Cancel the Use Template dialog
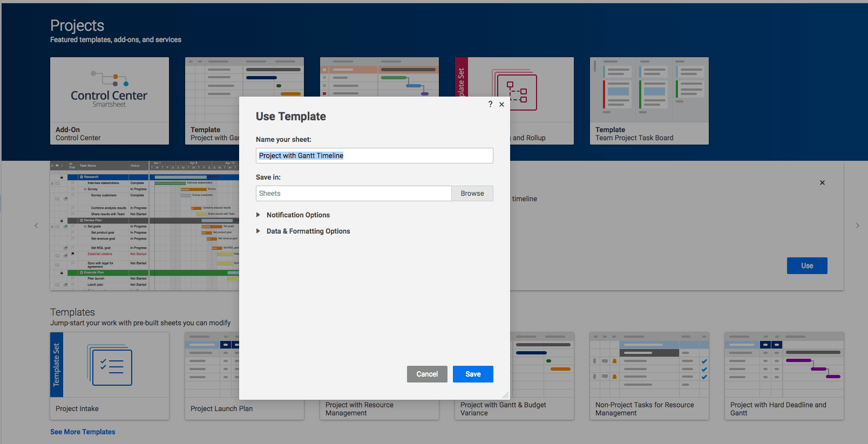Image resolution: width=868 pixels, height=444 pixels. tap(426, 374)
